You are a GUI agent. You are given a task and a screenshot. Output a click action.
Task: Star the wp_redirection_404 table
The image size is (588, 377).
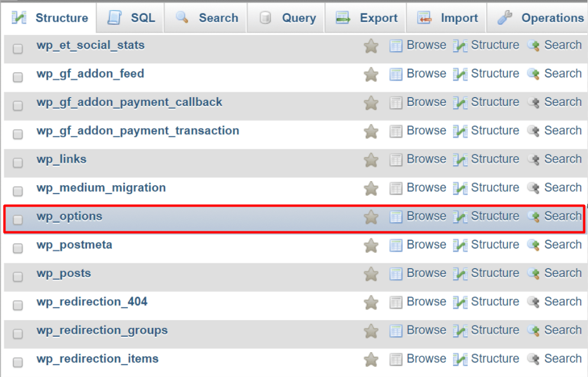coord(371,302)
